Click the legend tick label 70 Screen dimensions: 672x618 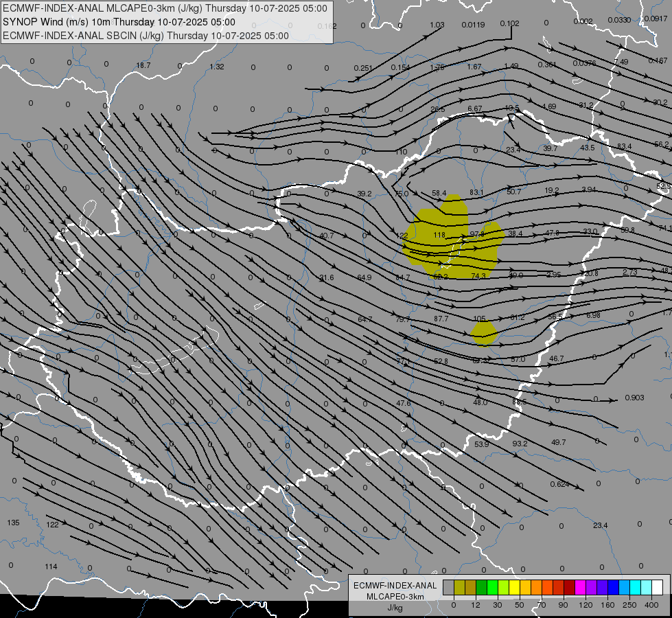542,605
